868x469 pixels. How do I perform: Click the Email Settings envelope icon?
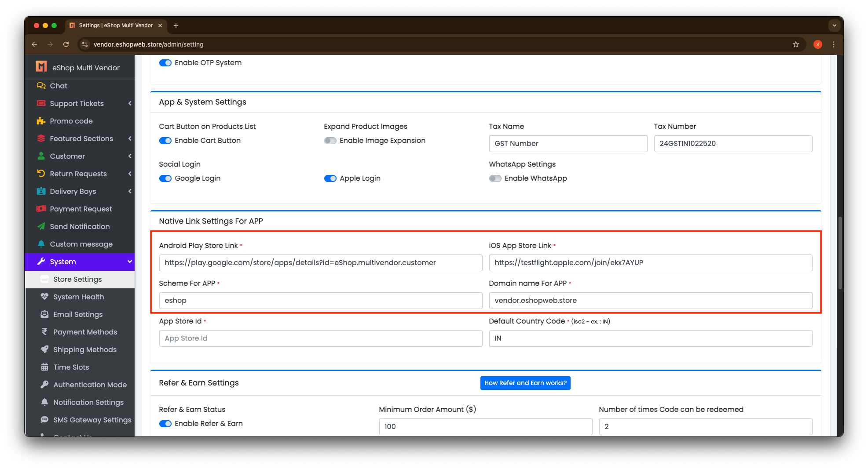[44, 314]
